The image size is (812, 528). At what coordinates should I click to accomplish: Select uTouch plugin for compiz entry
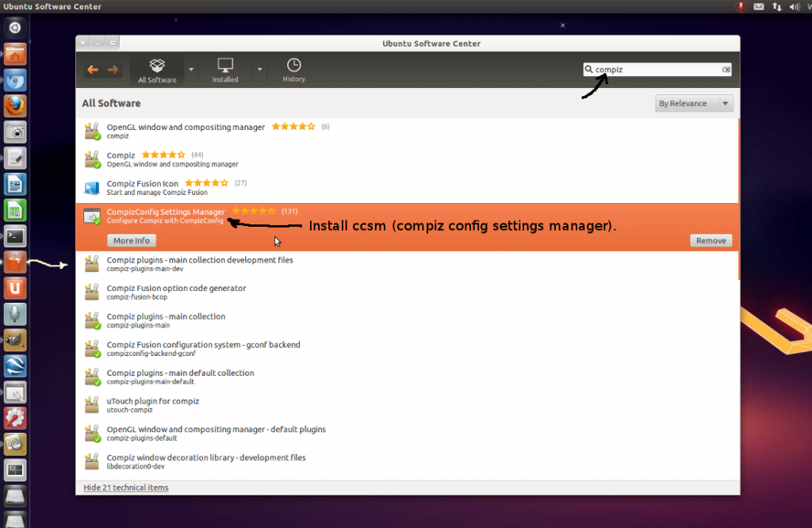[x=407, y=405]
